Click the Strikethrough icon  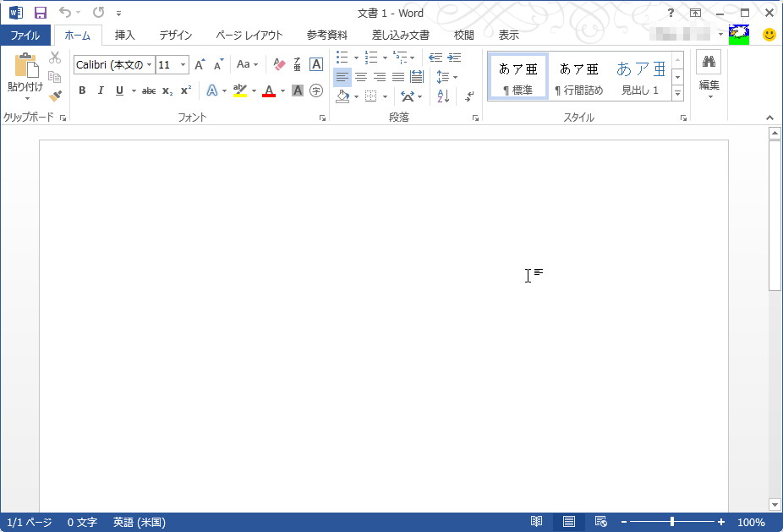pyautogui.click(x=147, y=90)
